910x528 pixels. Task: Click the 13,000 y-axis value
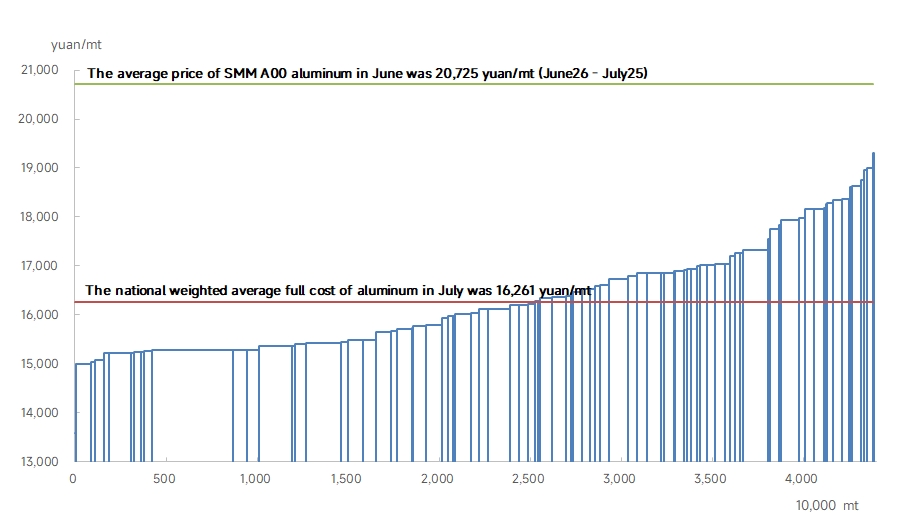(x=39, y=462)
